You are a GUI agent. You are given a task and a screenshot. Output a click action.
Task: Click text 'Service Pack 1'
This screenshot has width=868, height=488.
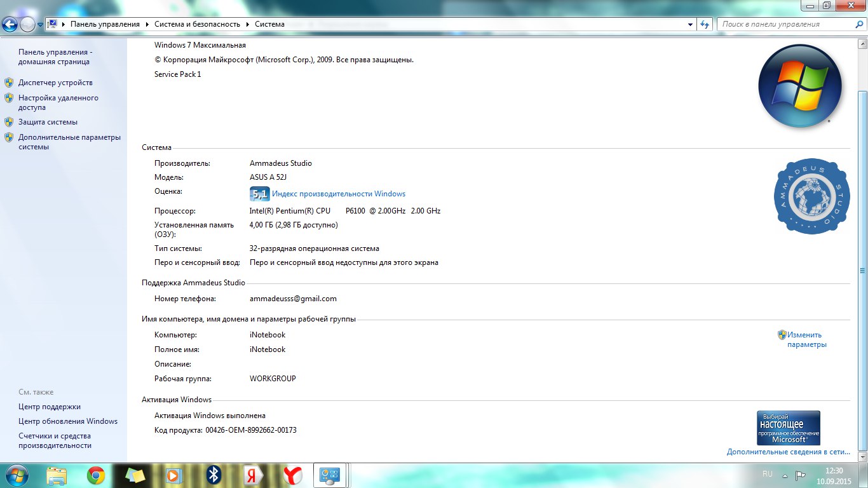click(x=178, y=74)
